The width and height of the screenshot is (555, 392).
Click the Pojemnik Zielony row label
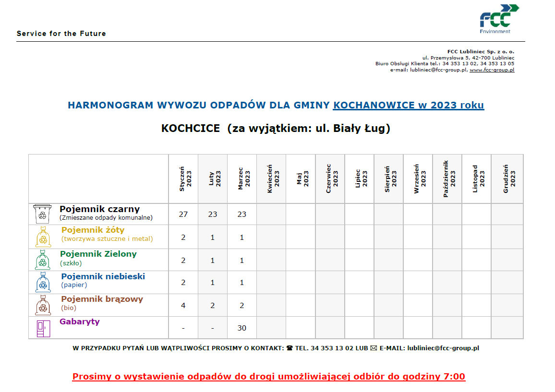point(98,254)
